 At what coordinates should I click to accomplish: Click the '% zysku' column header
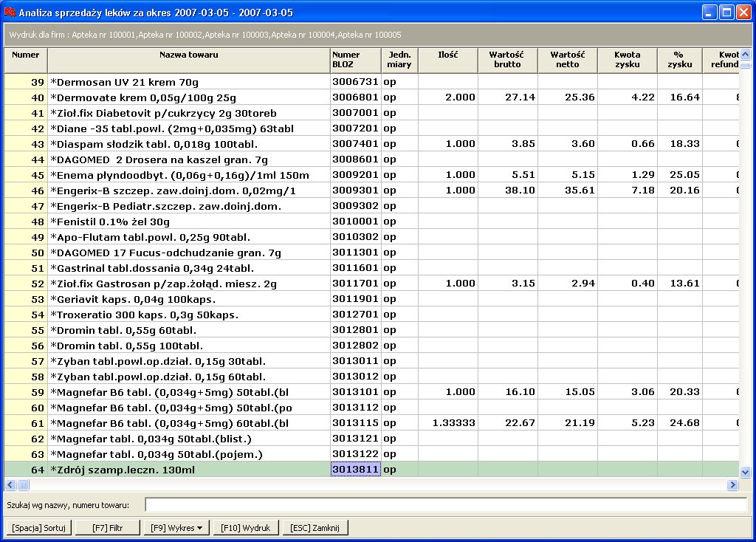click(678, 59)
